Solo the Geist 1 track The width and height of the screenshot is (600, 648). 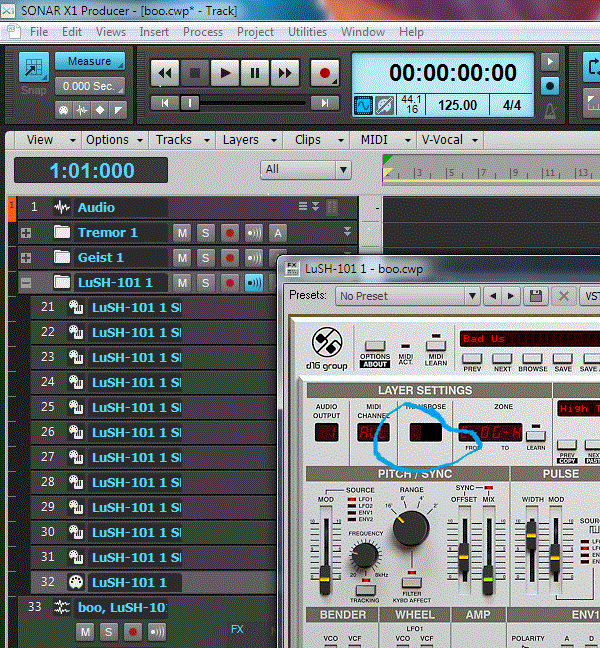coord(205,258)
